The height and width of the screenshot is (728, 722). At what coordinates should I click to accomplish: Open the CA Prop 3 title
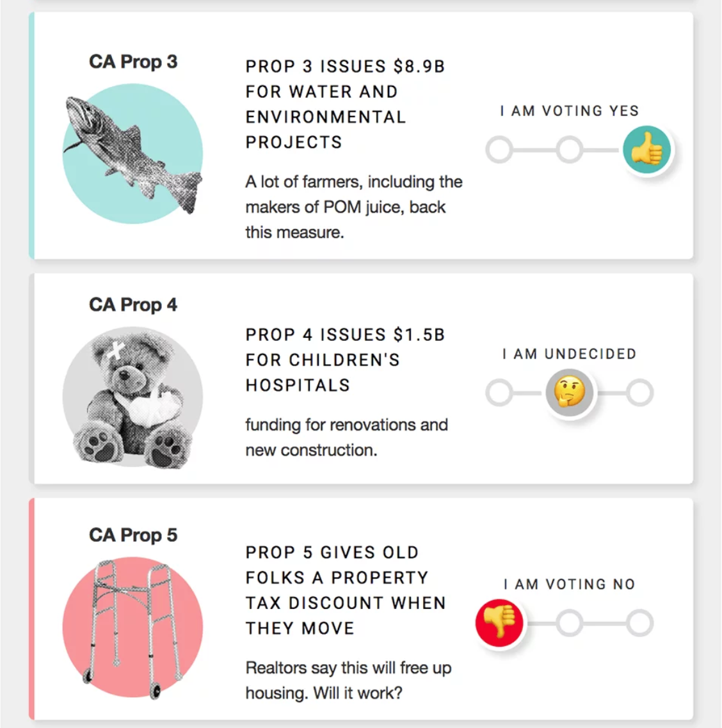click(x=132, y=62)
